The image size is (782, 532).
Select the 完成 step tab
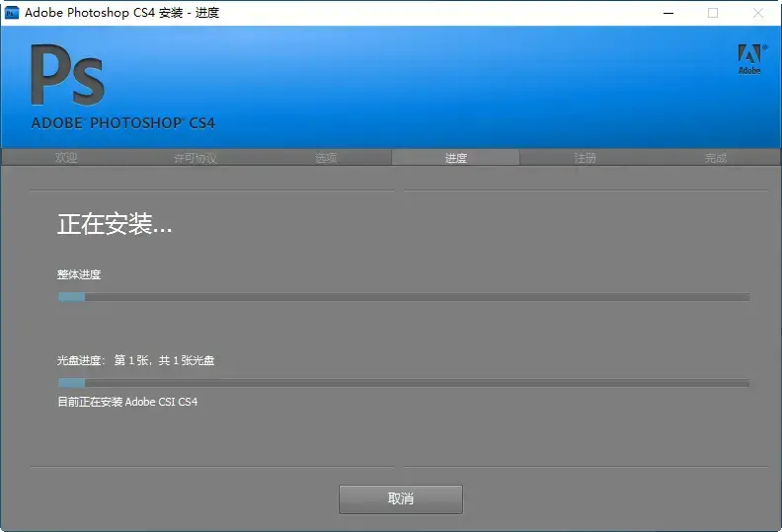[x=716, y=158]
